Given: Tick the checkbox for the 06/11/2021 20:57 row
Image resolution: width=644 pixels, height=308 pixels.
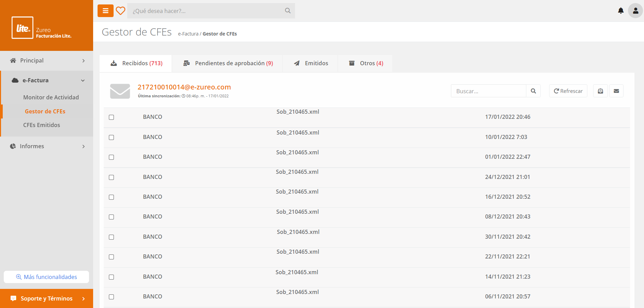Looking at the screenshot, I should [111, 297].
